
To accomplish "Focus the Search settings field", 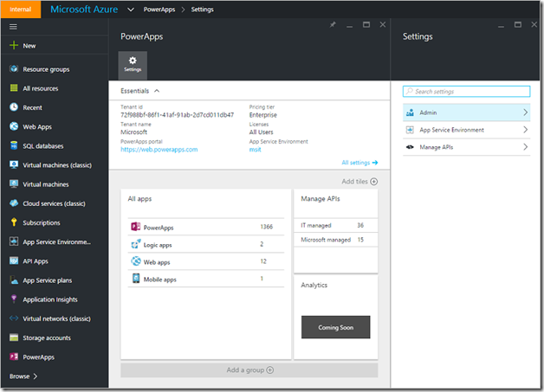I will tap(466, 92).
